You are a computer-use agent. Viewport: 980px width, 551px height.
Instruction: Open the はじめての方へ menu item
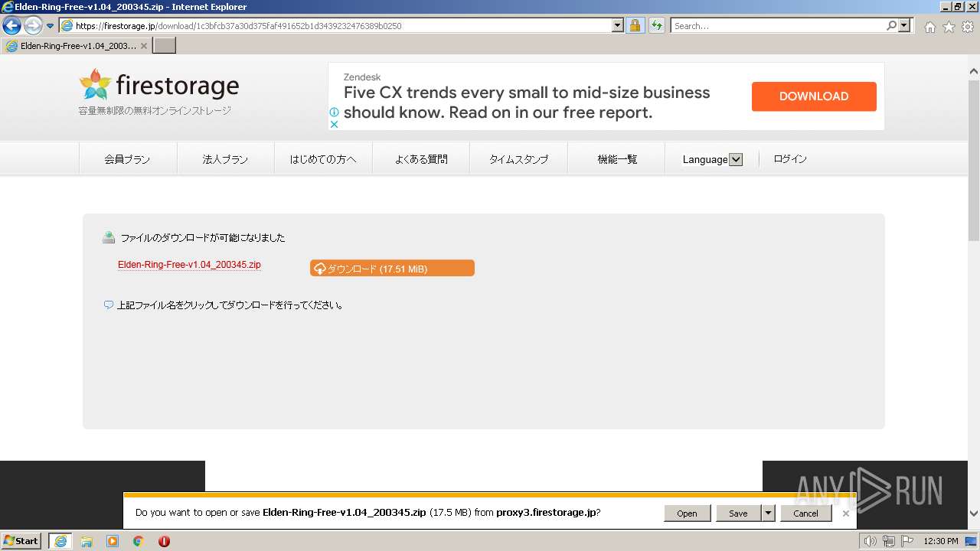[323, 159]
